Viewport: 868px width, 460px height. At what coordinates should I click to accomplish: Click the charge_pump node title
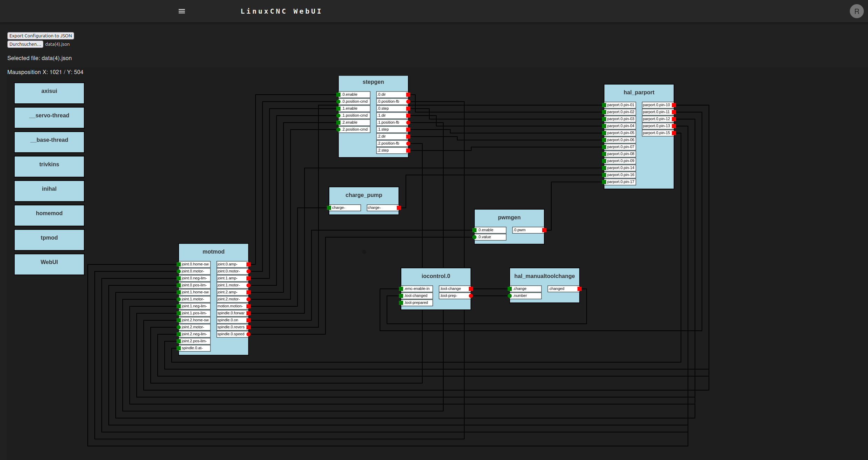[364, 195]
